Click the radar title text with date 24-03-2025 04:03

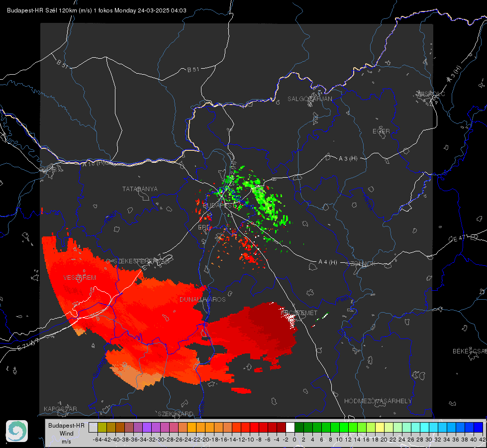tap(97, 10)
